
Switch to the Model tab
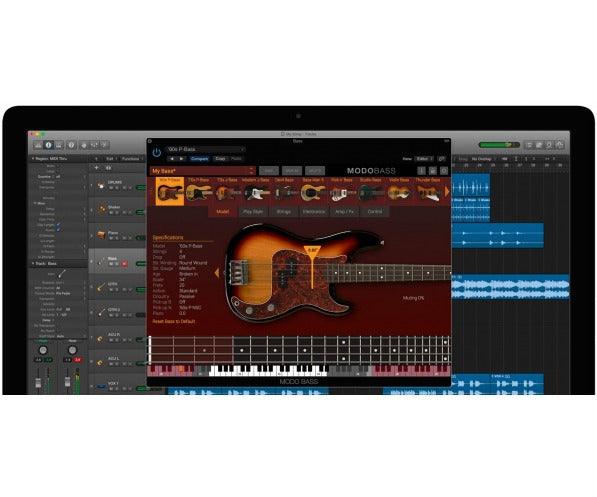tap(223, 211)
